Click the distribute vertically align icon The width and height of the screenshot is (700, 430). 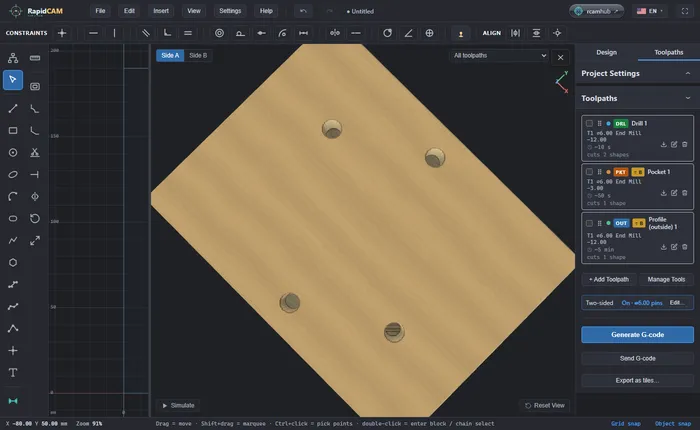pyautogui.click(x=536, y=33)
